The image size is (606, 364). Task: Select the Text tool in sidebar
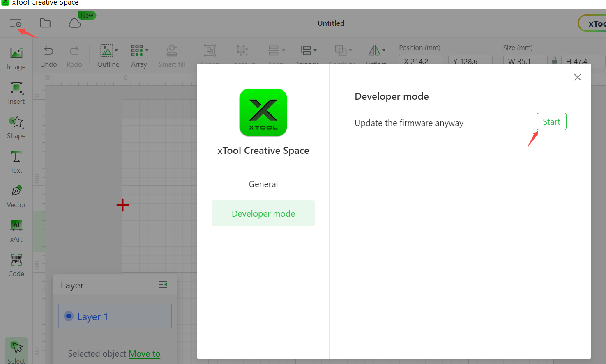[x=16, y=162]
